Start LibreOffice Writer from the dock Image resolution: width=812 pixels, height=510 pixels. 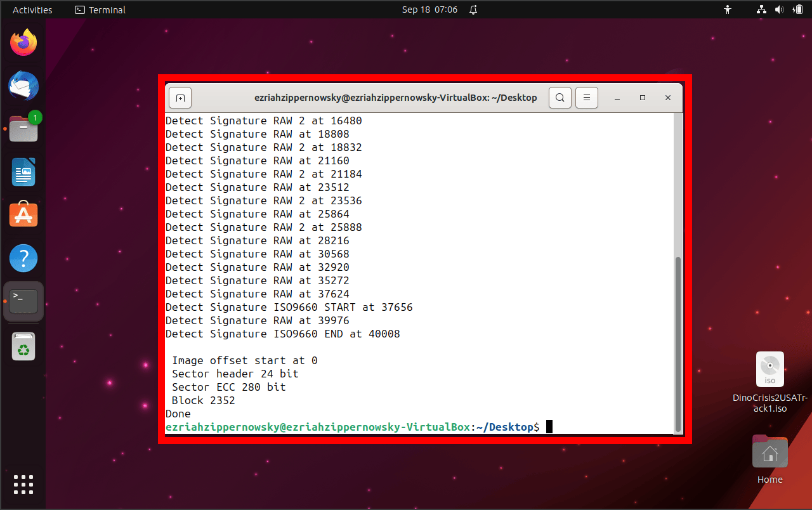click(x=23, y=171)
